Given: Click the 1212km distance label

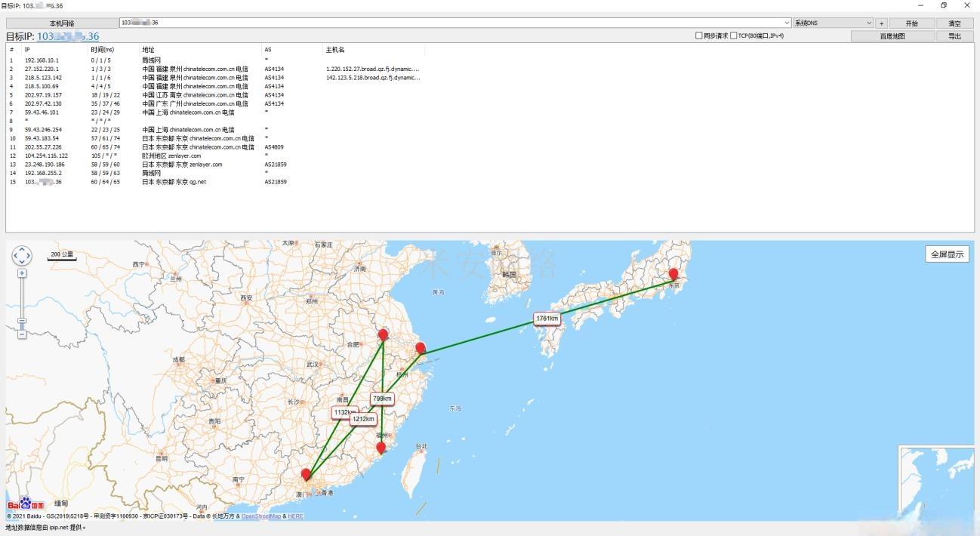Looking at the screenshot, I should (x=363, y=419).
